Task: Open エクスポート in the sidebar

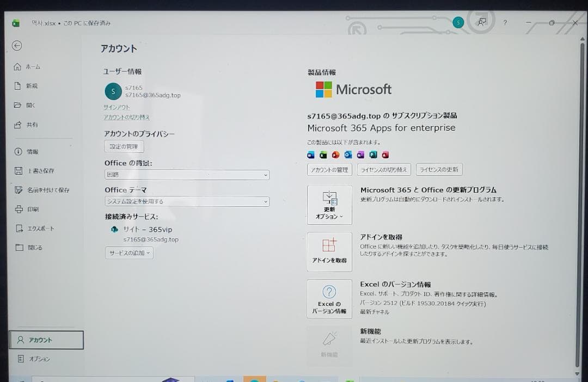Action: [x=41, y=229]
